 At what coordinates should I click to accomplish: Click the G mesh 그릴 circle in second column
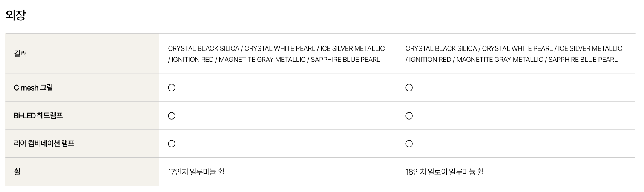(409, 88)
